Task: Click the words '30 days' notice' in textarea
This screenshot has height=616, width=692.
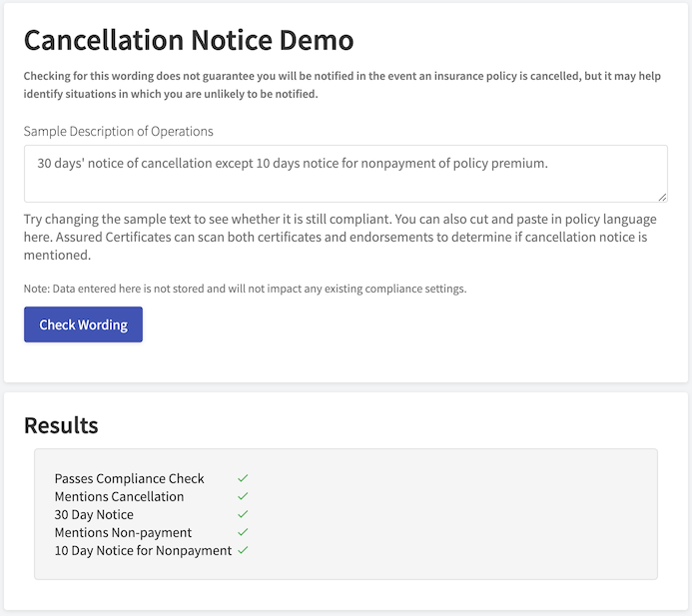Action: (80, 164)
